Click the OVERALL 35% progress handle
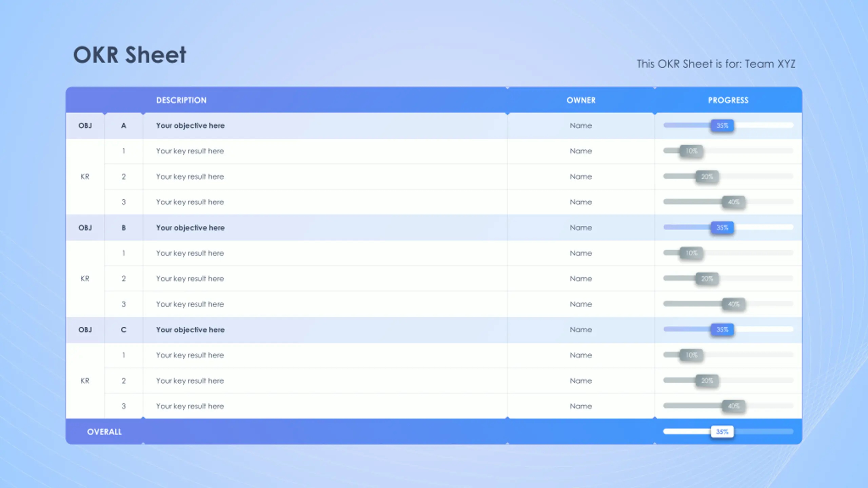The width and height of the screenshot is (868, 488). (722, 432)
